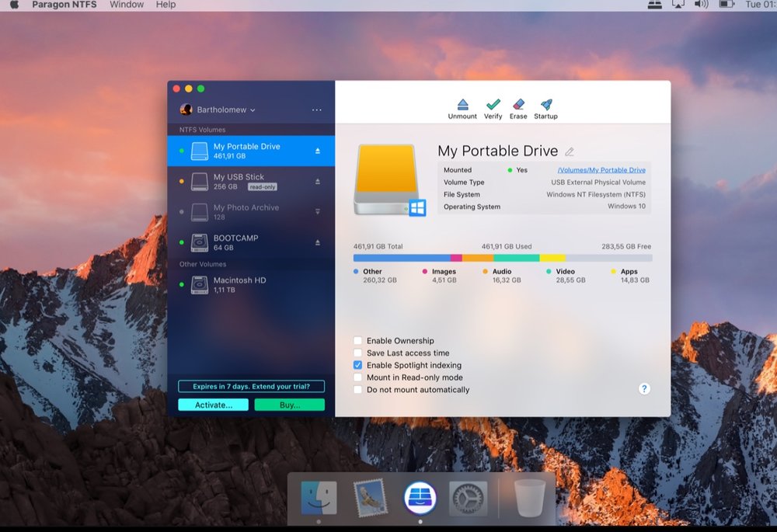Screen dimensions: 777x532
Task: Click the pink Images segment of usage bar
Action: click(x=456, y=258)
